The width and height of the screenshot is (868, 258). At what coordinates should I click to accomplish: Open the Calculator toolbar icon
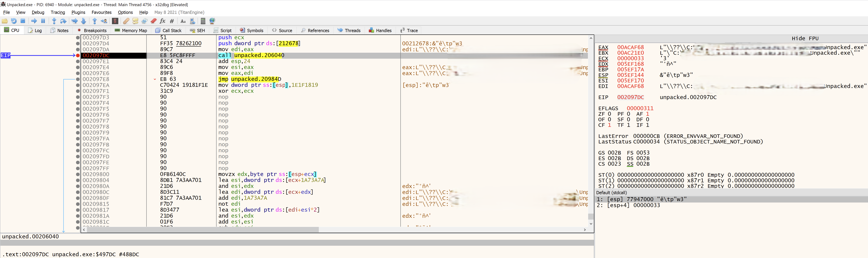pos(203,21)
